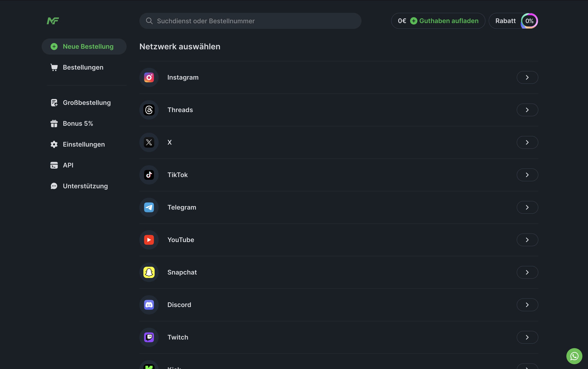Click the X network icon
The image size is (588, 369).
[149, 142]
